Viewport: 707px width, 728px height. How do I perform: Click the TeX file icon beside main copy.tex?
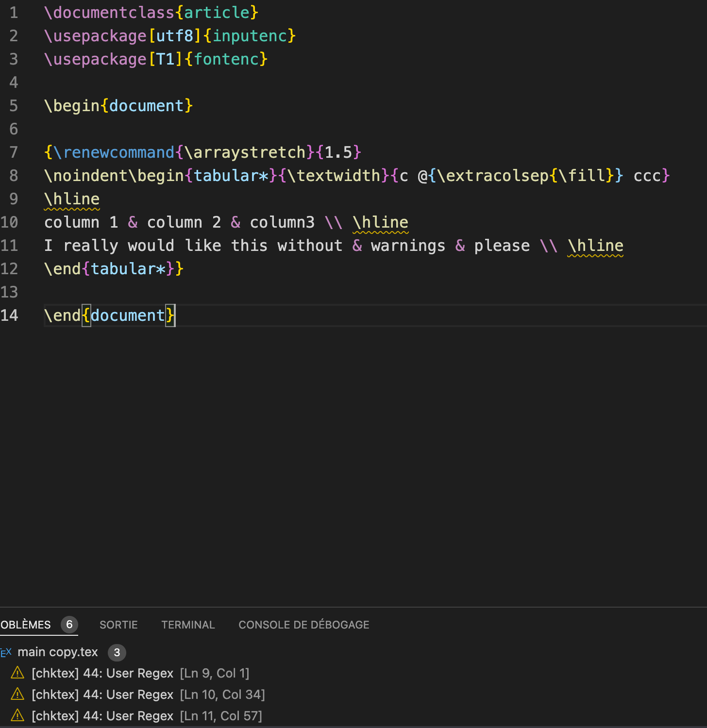pyautogui.click(x=7, y=652)
